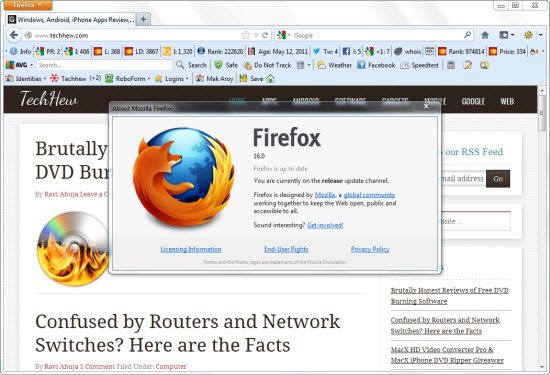Open the End-User Rights link

pos(286,249)
